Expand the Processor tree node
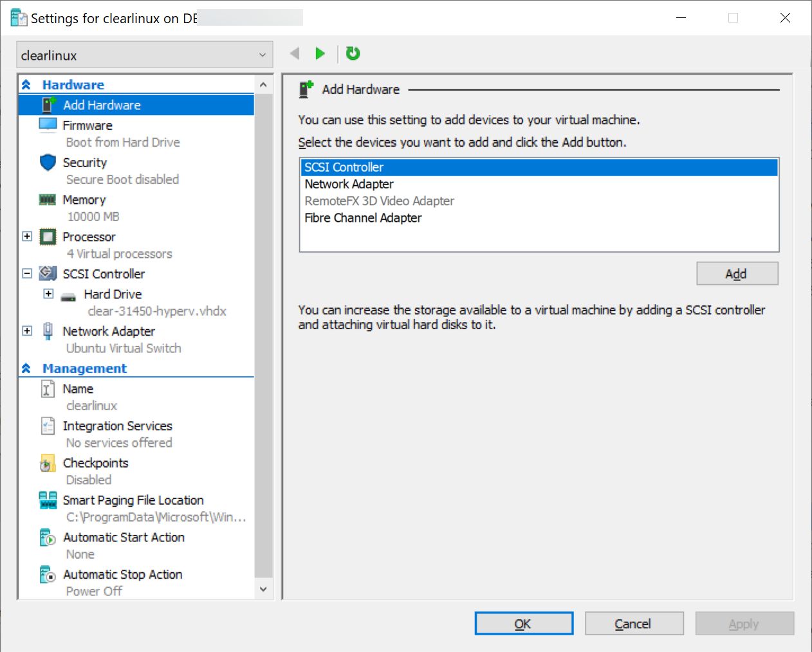Viewport: 812px width, 652px height. point(27,236)
